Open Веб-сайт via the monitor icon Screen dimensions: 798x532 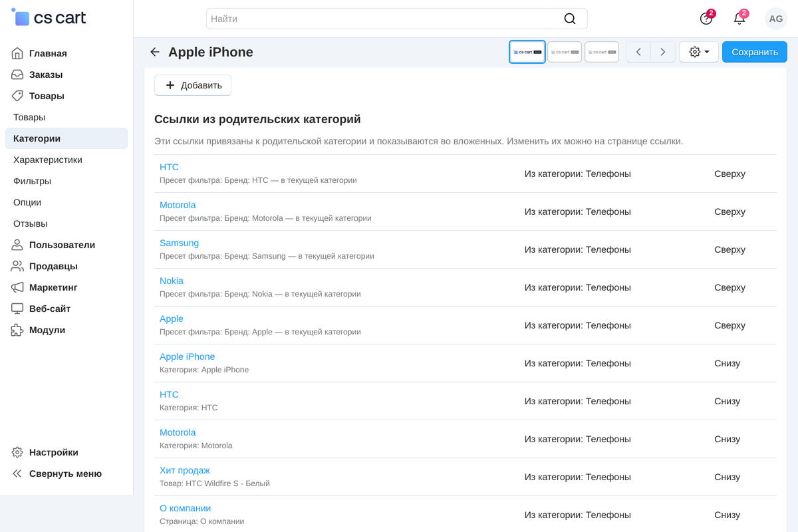pyautogui.click(x=17, y=309)
